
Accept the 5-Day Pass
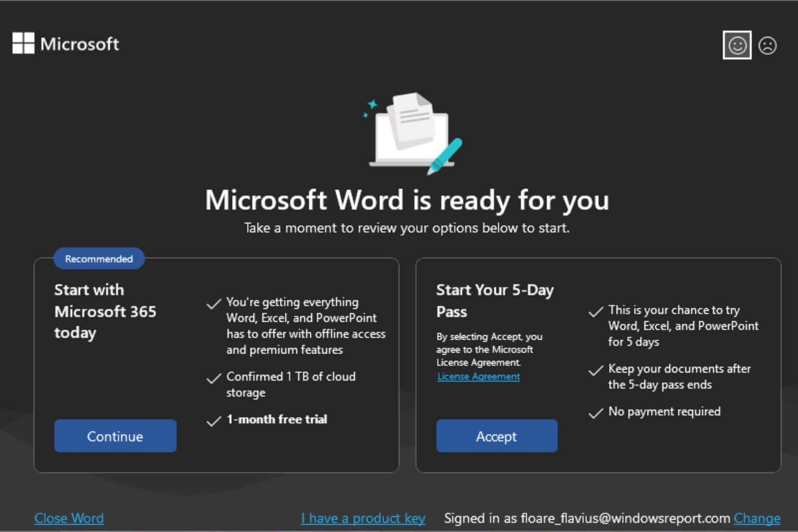pyautogui.click(x=497, y=436)
